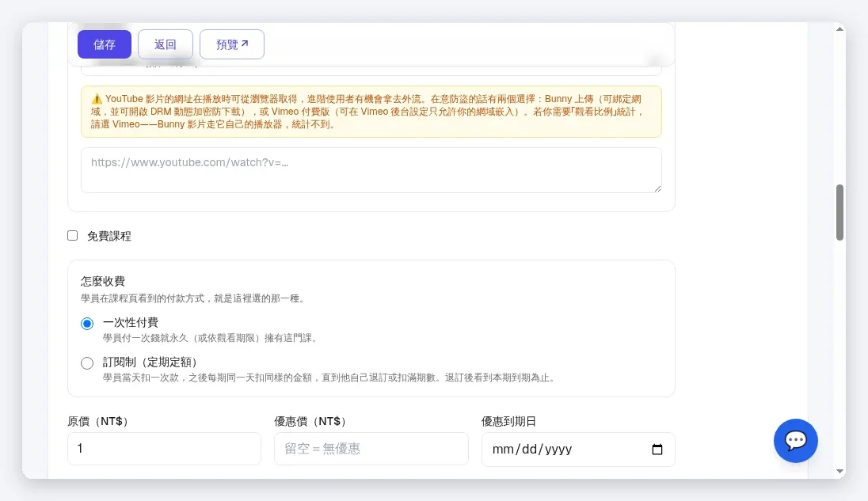Click the scrollbar up arrow
Viewport: 868px width, 501px height.
click(839, 28)
